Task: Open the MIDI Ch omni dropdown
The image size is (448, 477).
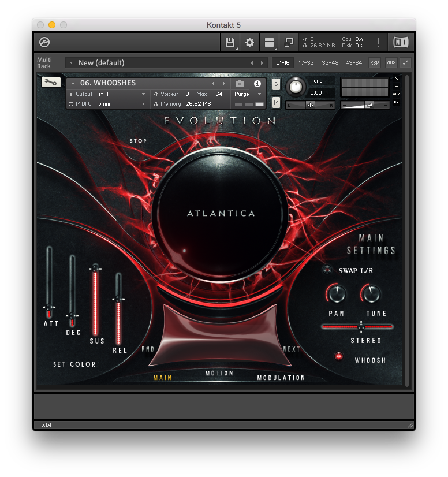Action: (143, 104)
